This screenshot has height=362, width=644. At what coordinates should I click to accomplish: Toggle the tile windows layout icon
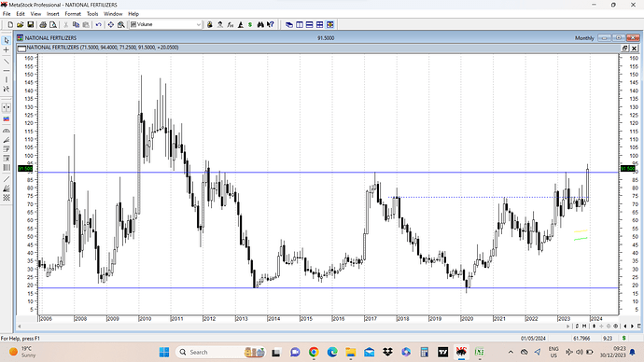pos(319,24)
